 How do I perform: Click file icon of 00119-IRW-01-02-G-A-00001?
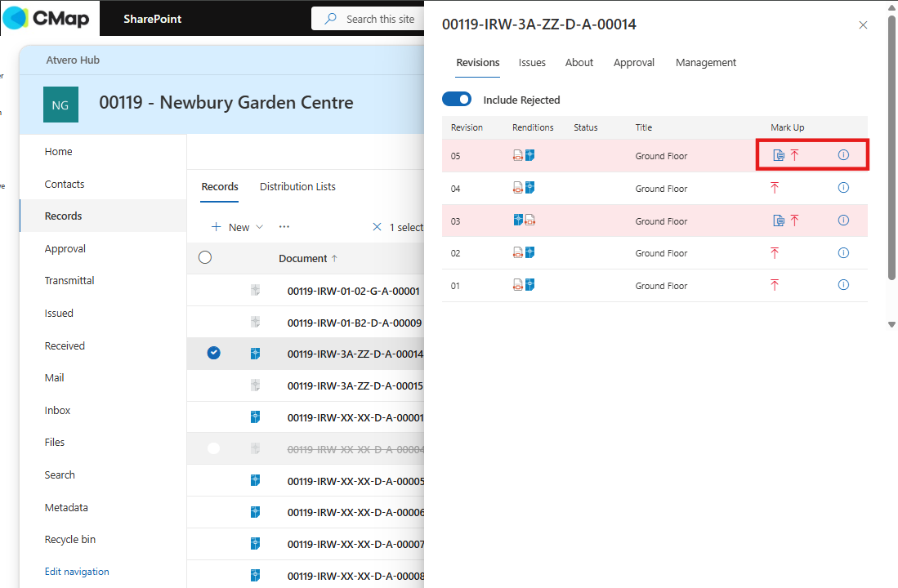click(256, 290)
